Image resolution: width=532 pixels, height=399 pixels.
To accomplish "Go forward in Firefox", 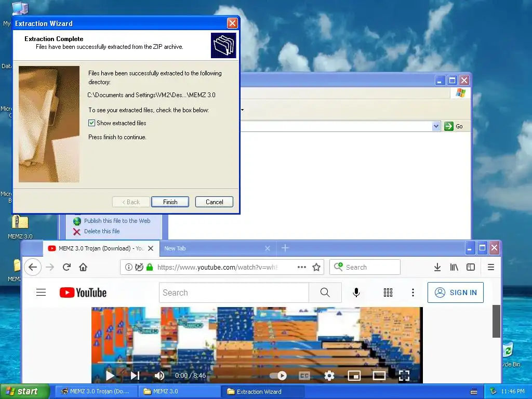I will [x=50, y=267].
